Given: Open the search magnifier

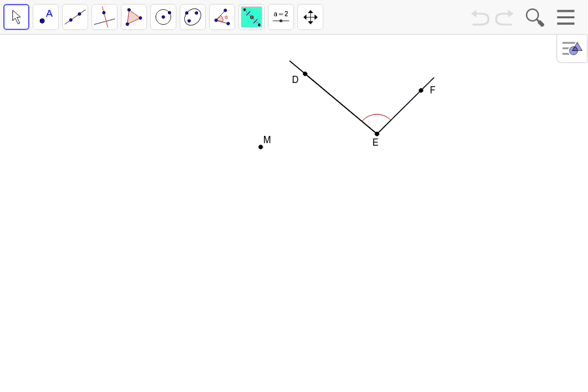Looking at the screenshot, I should point(535,18).
